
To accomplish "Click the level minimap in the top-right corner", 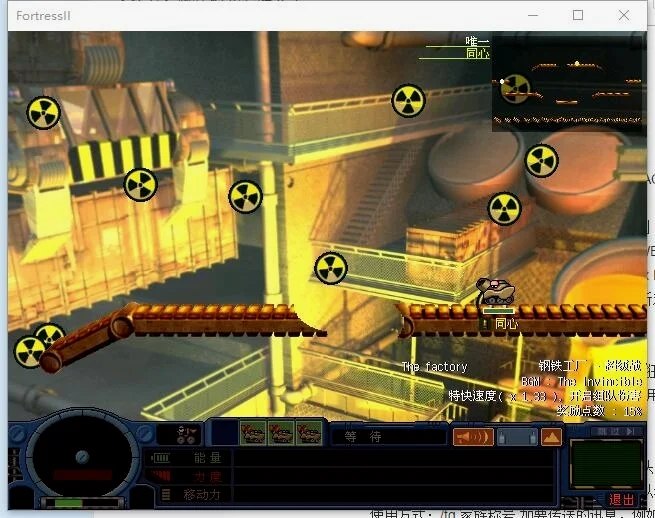I will [x=568, y=84].
